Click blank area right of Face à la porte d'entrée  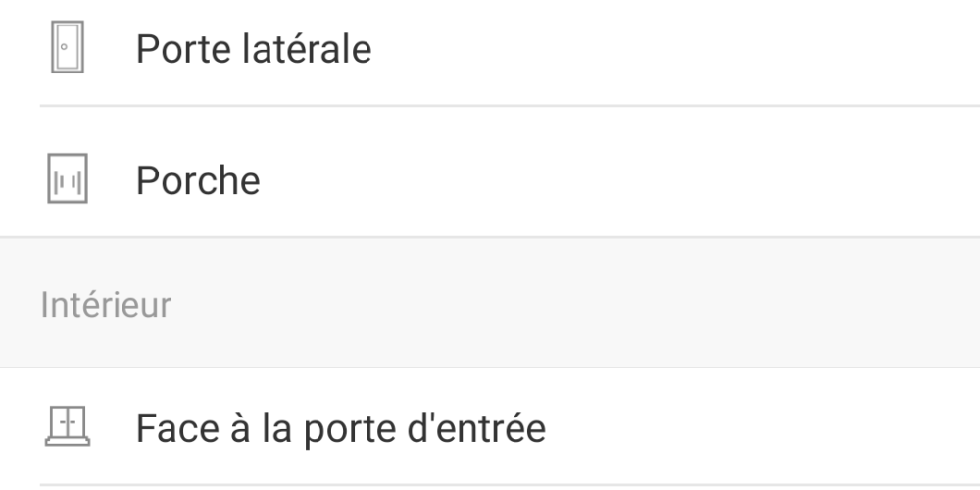click(x=762, y=426)
